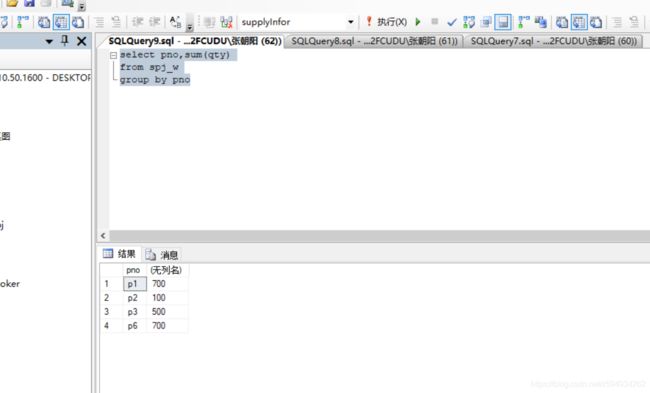The image size is (650, 393).
Task: Open the top toolbar overflow options arrow
Action: click(x=82, y=7)
